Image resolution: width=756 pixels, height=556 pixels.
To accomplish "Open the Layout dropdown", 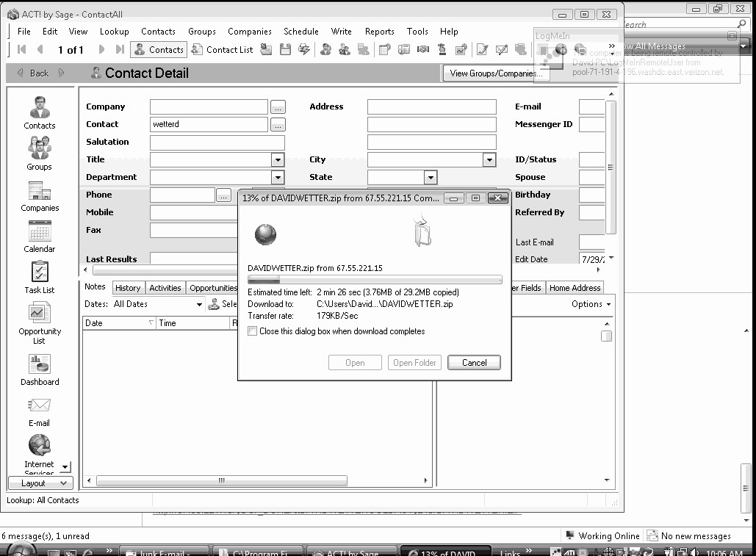I will 40,483.
